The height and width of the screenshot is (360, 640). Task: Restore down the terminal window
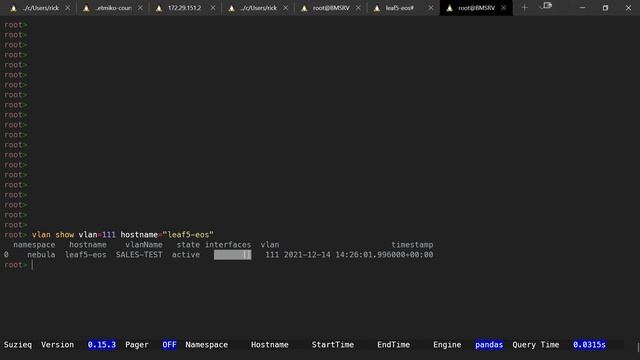(x=605, y=8)
